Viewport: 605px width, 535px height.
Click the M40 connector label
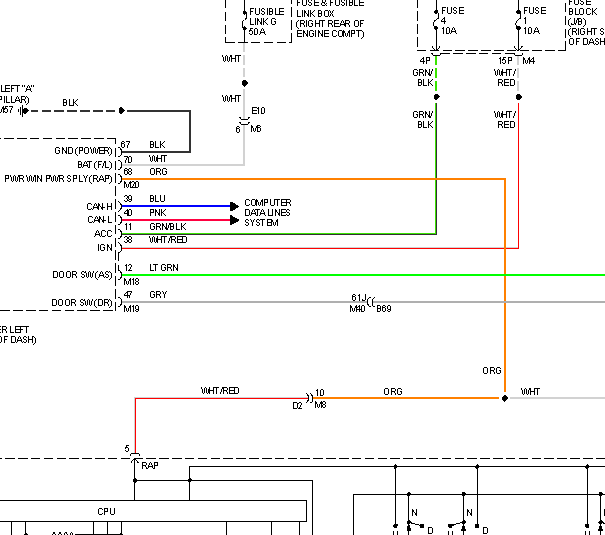click(x=357, y=309)
